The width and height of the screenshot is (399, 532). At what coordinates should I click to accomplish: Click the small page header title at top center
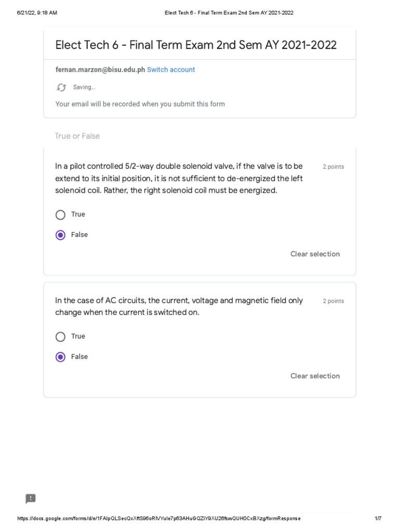[x=229, y=13]
